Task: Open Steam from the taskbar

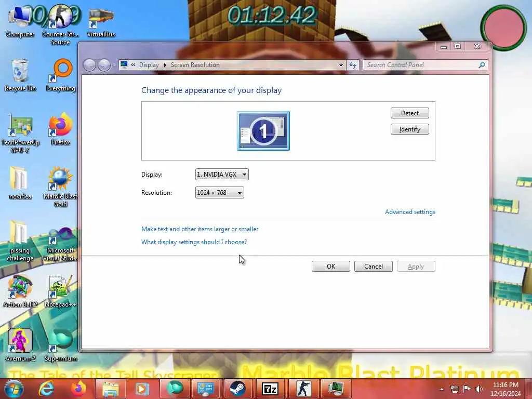Action: tap(238, 389)
